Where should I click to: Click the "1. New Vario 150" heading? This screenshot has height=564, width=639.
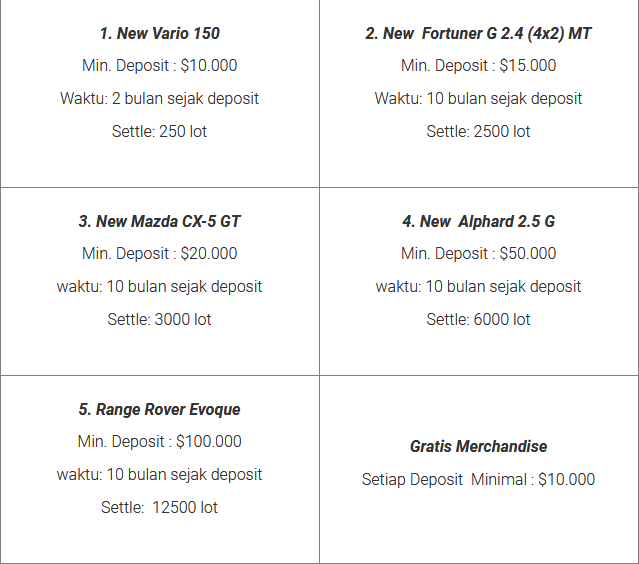coord(160,33)
